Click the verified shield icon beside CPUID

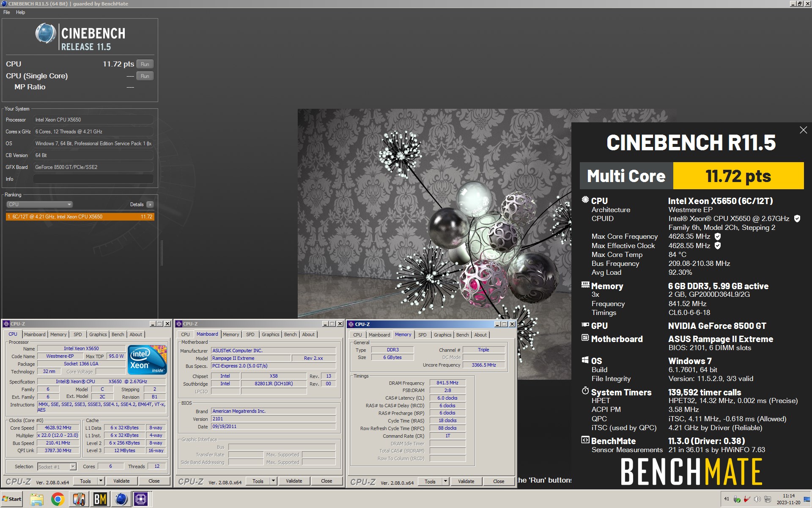tap(797, 219)
